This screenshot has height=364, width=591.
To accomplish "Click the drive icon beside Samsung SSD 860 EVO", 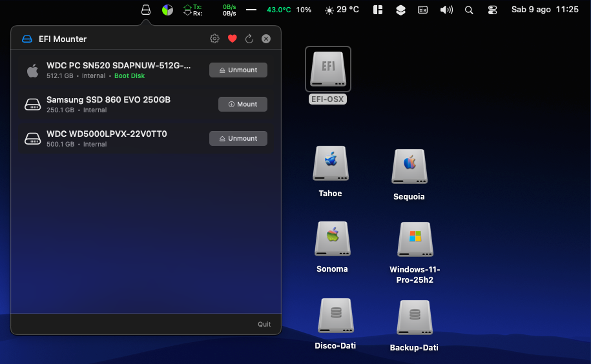I will coord(33,105).
